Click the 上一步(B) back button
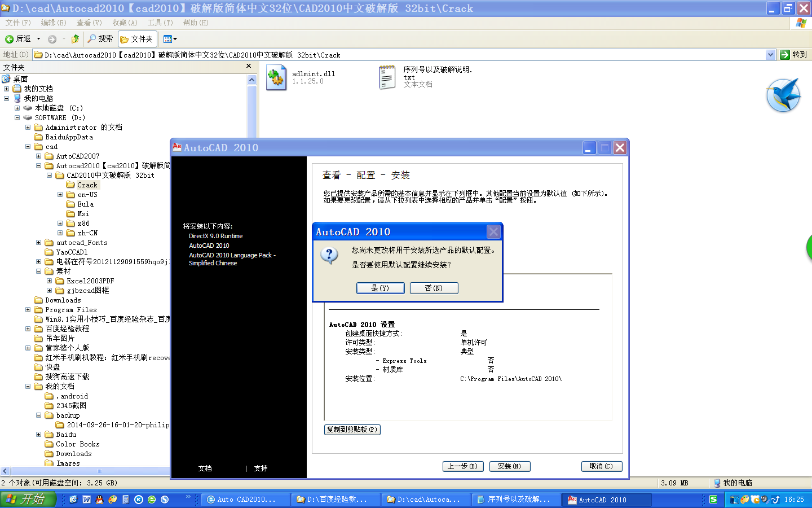The image size is (812, 508). coord(463,466)
